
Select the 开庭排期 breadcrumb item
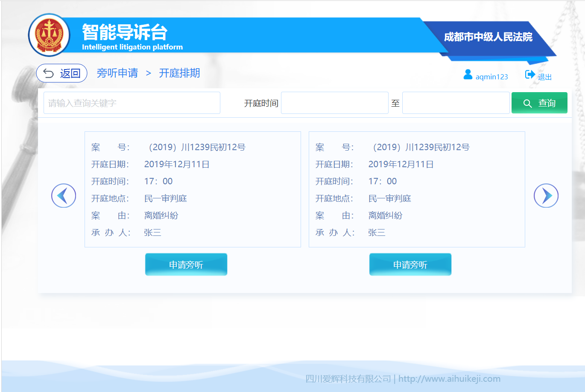pos(179,73)
